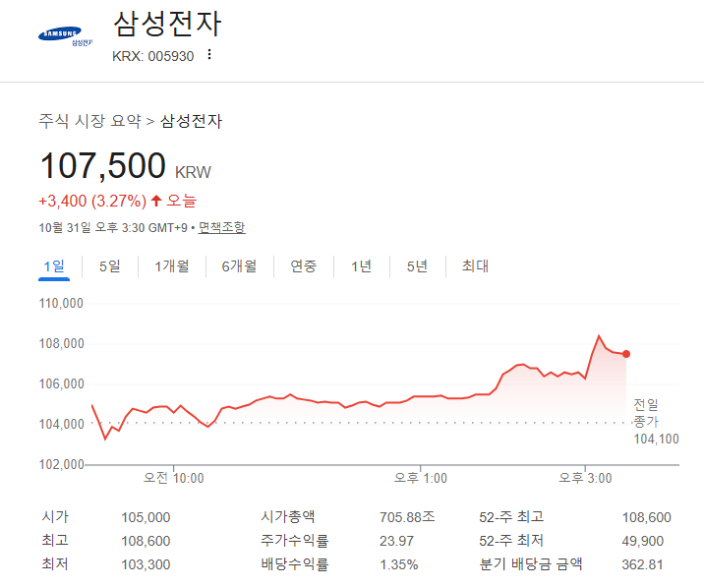Screen dimensions: 704x588
Task: Click the 102,000 y-axis label
Action: pyautogui.click(x=62, y=464)
